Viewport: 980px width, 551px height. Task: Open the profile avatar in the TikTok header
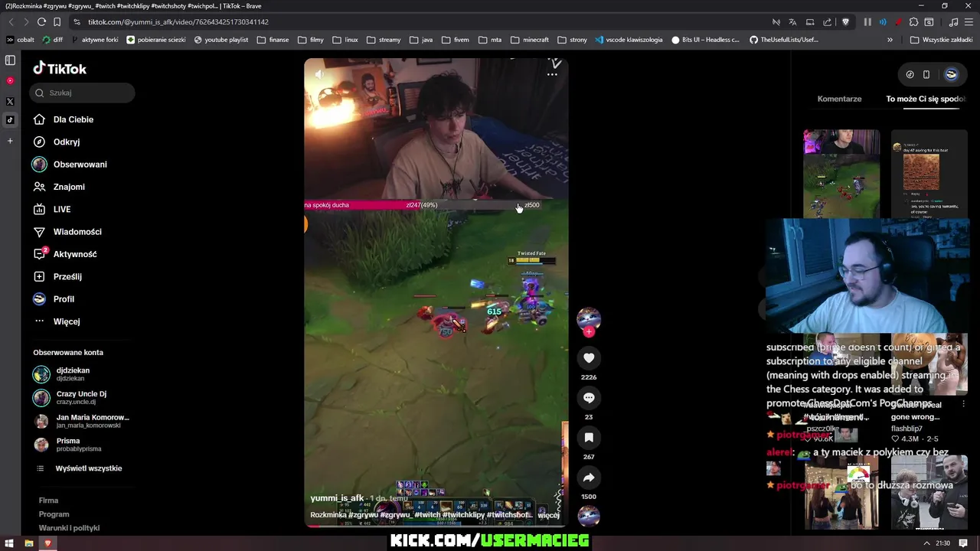(x=952, y=74)
